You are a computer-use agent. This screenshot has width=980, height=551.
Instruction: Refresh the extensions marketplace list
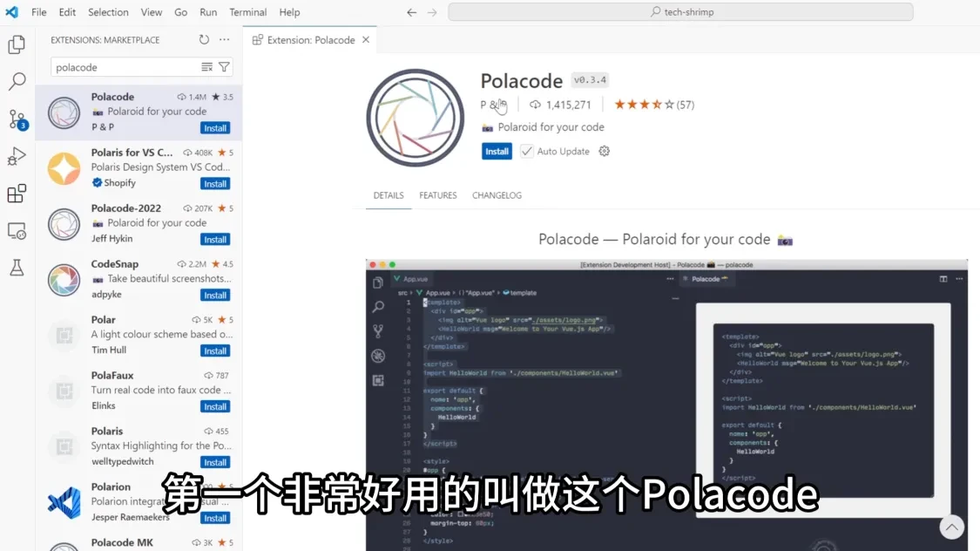pyautogui.click(x=204, y=39)
